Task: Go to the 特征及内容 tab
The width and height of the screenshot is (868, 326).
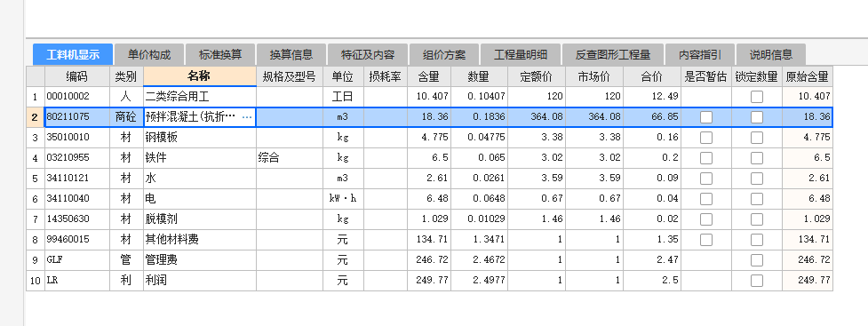Action: click(x=368, y=55)
